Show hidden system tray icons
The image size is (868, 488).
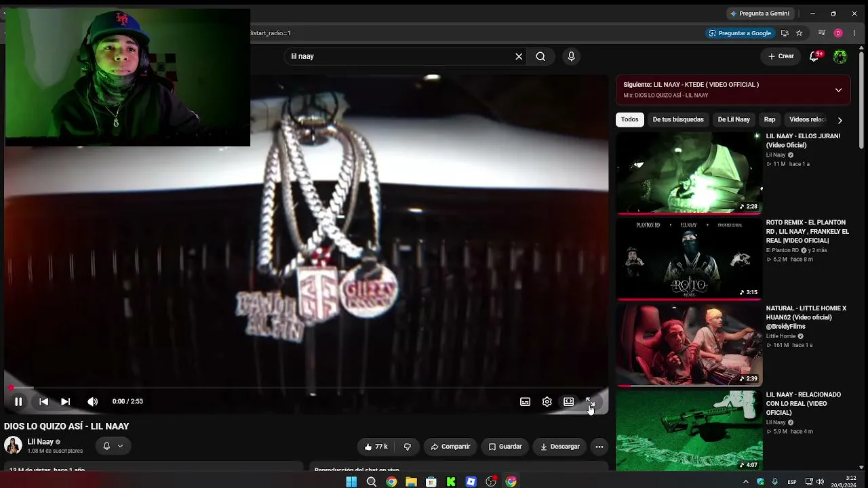(x=746, y=482)
